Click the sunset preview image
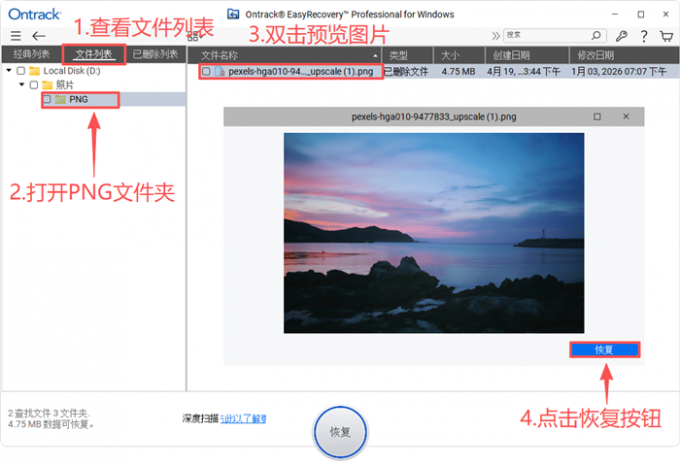The image size is (680, 464). pyautogui.click(x=434, y=233)
